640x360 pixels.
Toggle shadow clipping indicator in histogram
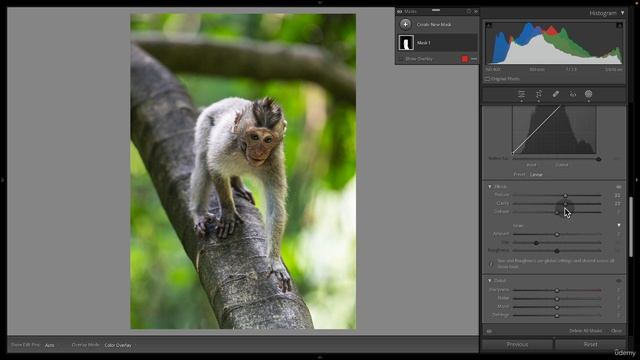tap(488, 25)
